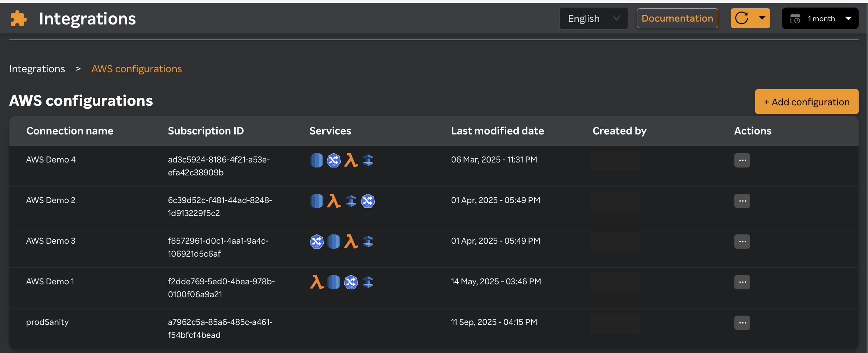Click the hexagon ingress icon for AWS Demo 2
Viewport: 868px width, 353px height.
pos(368,201)
